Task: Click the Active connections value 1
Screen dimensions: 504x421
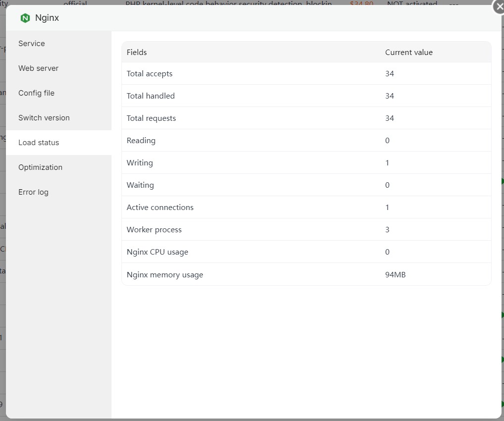Action: coord(388,207)
